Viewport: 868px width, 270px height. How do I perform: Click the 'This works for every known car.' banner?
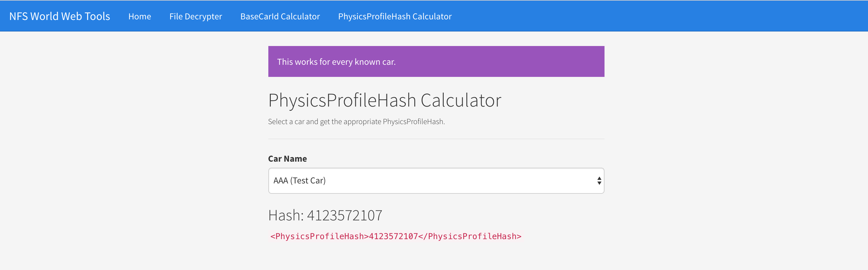pos(436,62)
